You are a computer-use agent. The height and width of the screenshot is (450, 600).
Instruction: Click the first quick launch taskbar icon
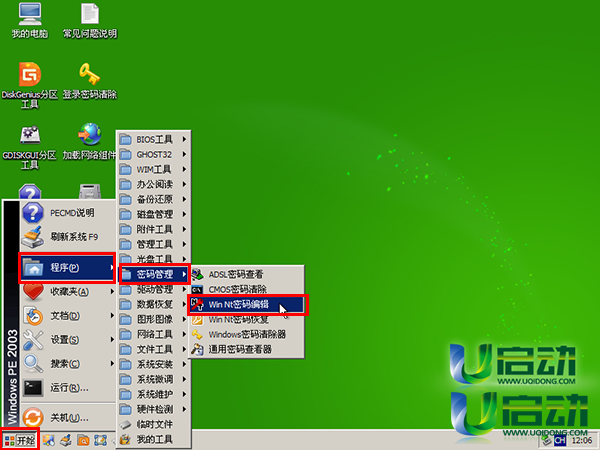(49, 440)
